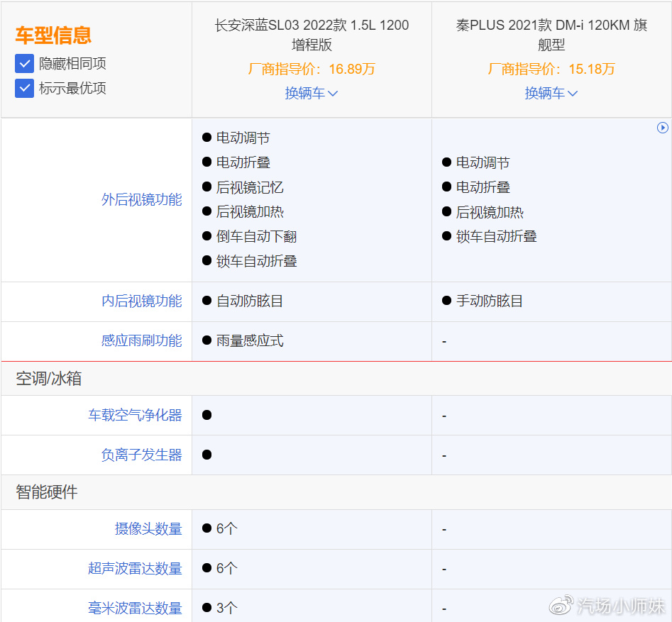Select the 长安深蓝SL03 2022款 model title
Screen dimensions: 672x622
click(312, 35)
